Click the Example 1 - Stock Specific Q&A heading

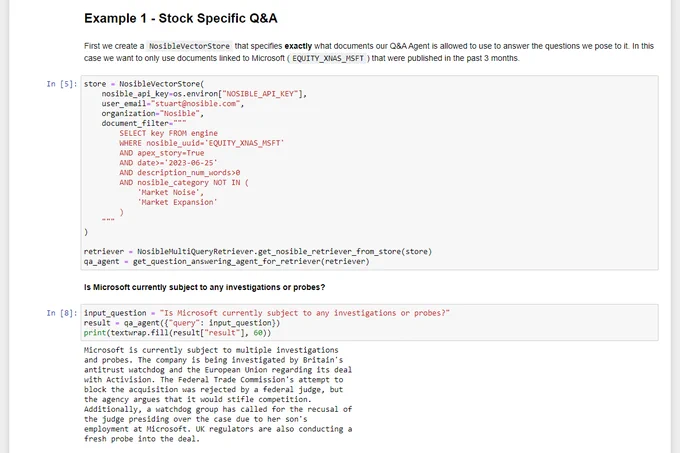(x=180, y=18)
